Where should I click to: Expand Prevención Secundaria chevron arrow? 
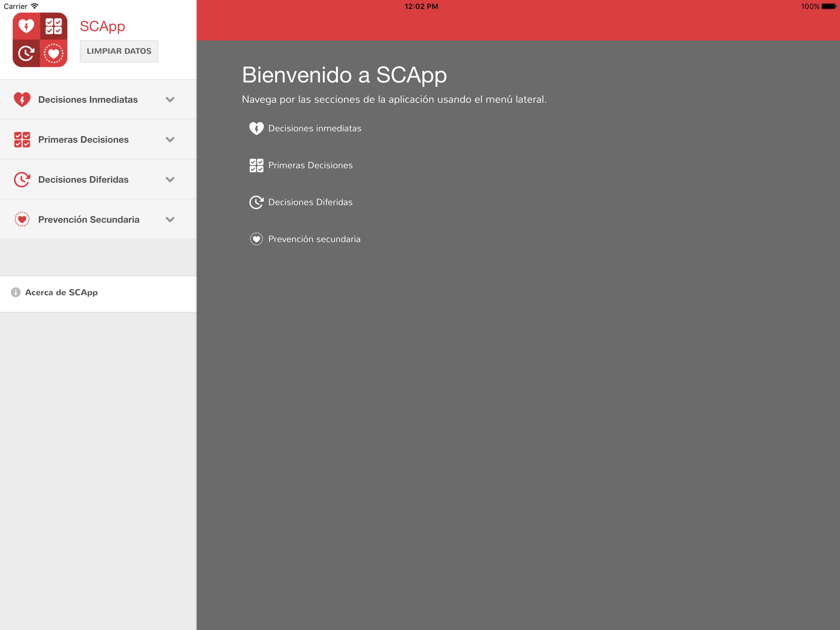point(170,219)
